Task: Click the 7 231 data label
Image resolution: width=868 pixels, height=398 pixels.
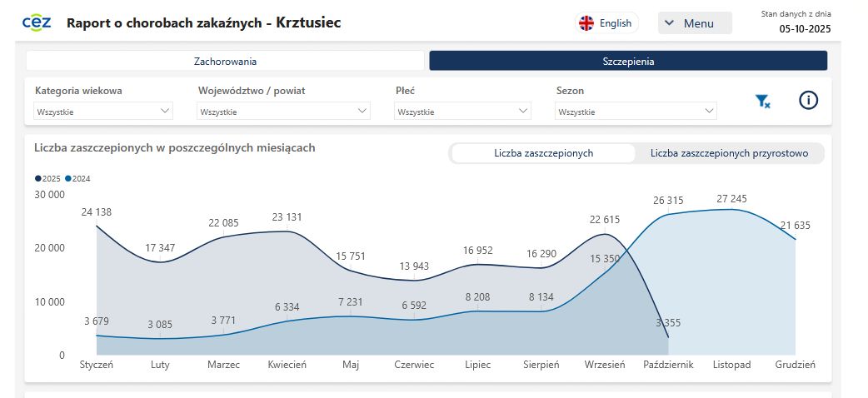Action: coord(351,302)
